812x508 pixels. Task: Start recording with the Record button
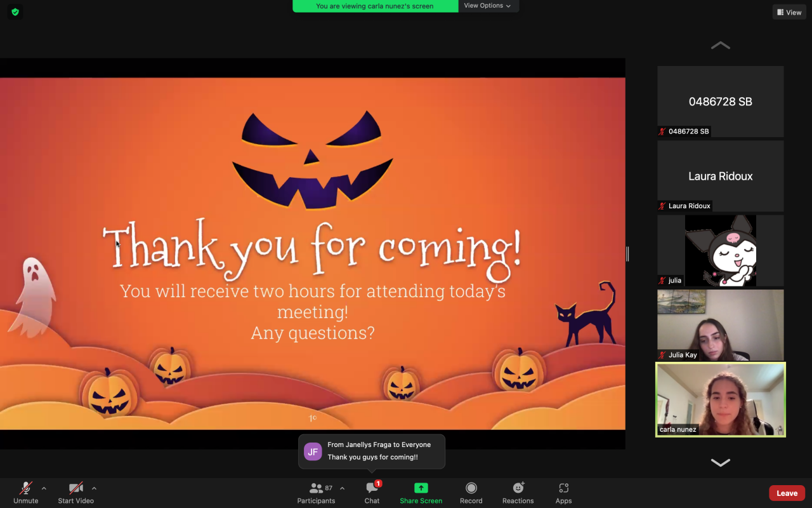(471, 493)
